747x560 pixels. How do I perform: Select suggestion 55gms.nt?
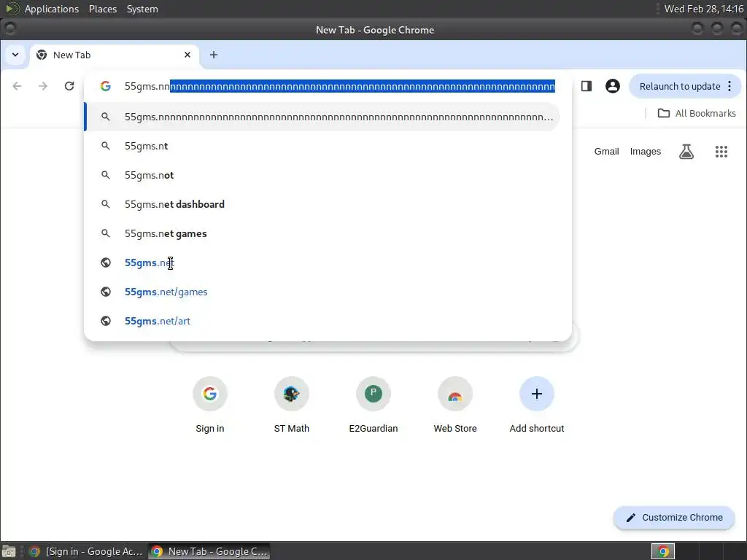(322, 146)
